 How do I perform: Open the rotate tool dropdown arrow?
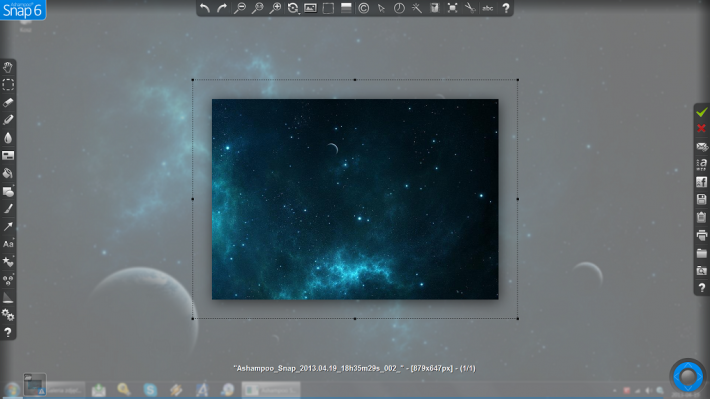[x=298, y=13]
